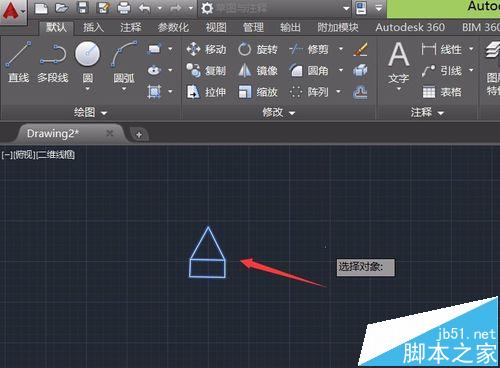
Task: Click the Erase icon in Modify panel
Action: tap(360, 49)
